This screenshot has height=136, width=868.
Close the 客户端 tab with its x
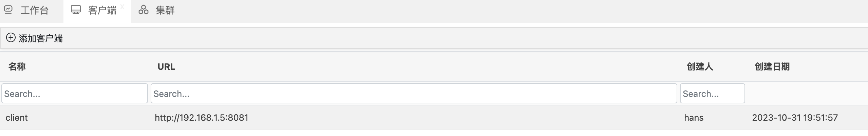point(122,7)
